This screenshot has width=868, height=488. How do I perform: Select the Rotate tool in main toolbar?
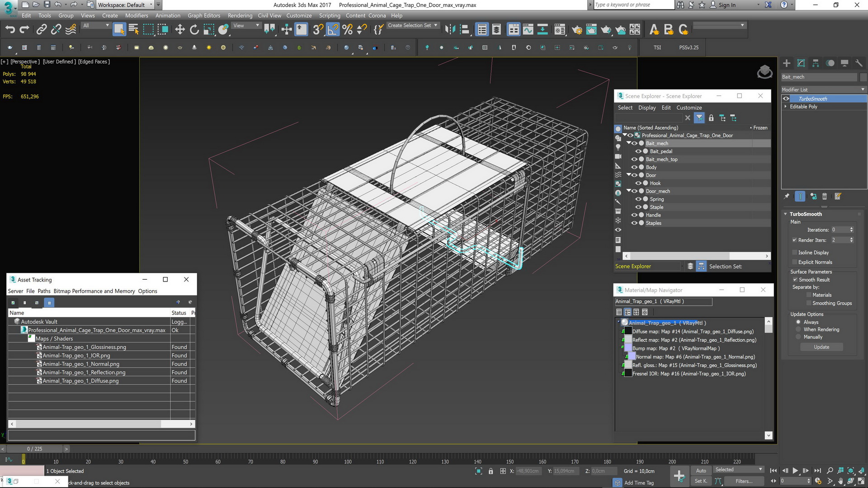point(194,30)
